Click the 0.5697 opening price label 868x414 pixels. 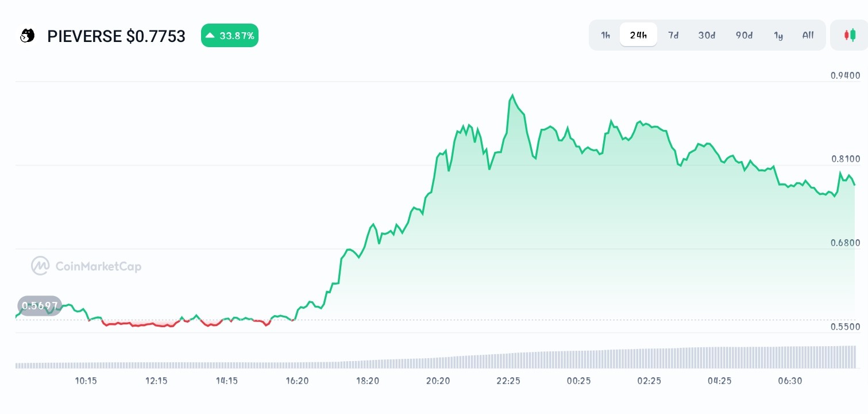tap(40, 305)
